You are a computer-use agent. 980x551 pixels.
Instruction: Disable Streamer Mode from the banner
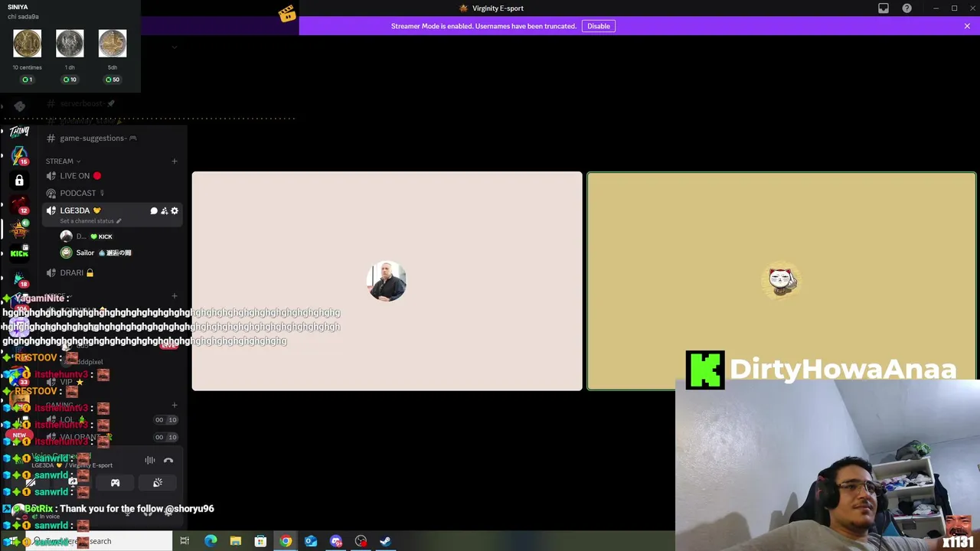[598, 26]
